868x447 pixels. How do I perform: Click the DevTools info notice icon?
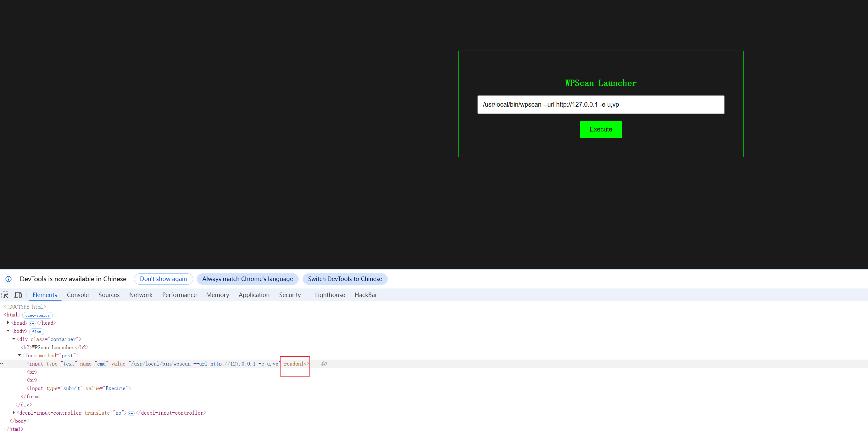(8, 279)
